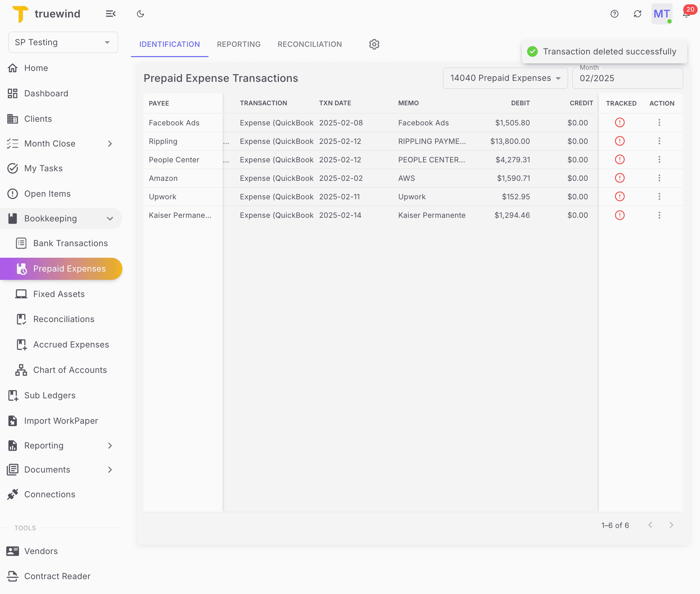Open the action menu for Facebook Ads row
Image resolution: width=700 pixels, height=594 pixels.
pos(659,122)
